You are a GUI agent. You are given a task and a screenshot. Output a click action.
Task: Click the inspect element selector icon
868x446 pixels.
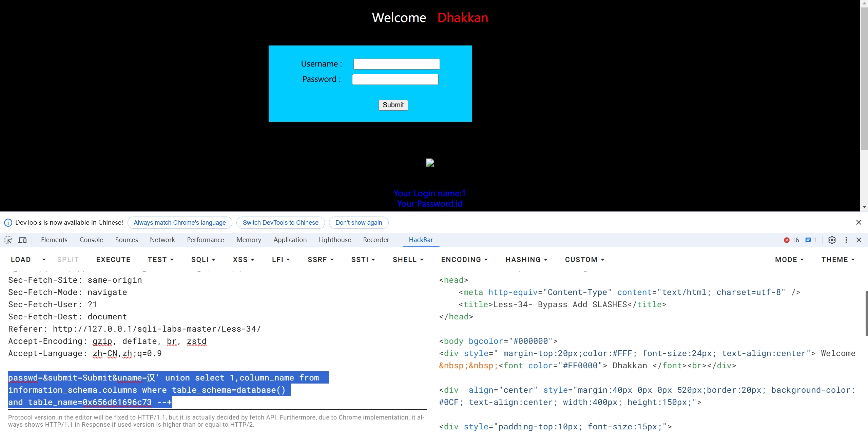(8, 240)
